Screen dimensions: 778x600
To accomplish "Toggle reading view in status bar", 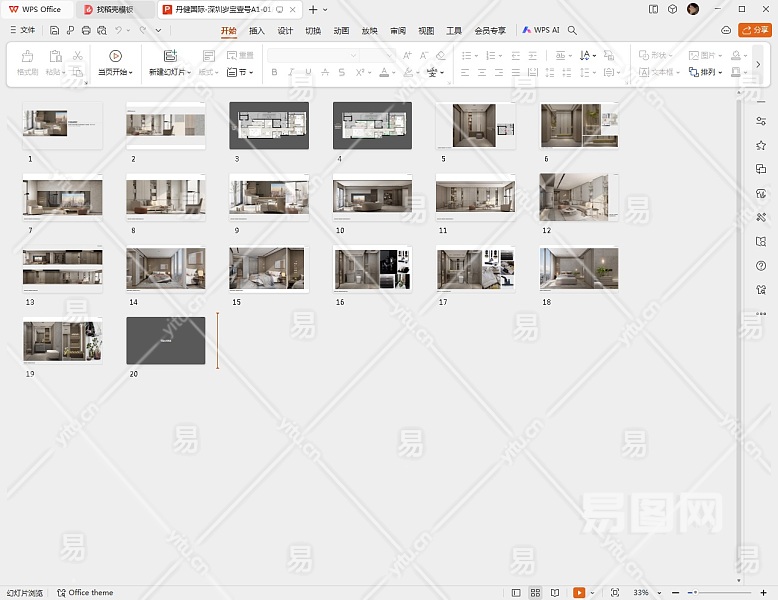I will [x=555, y=593].
